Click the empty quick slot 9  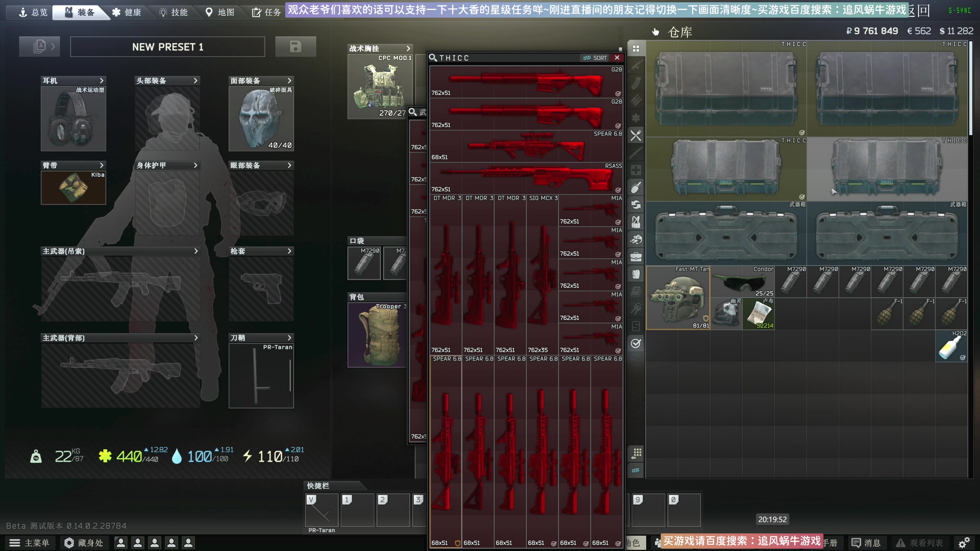coord(648,510)
